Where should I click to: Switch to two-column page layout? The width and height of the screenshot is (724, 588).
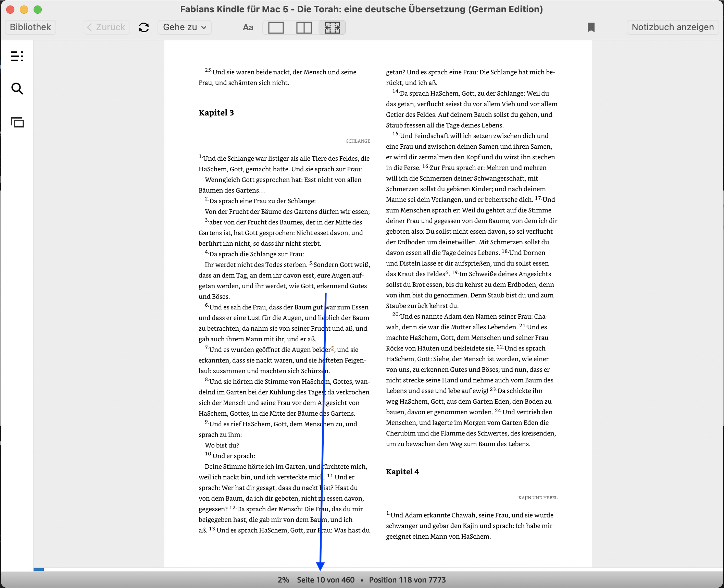[304, 27]
